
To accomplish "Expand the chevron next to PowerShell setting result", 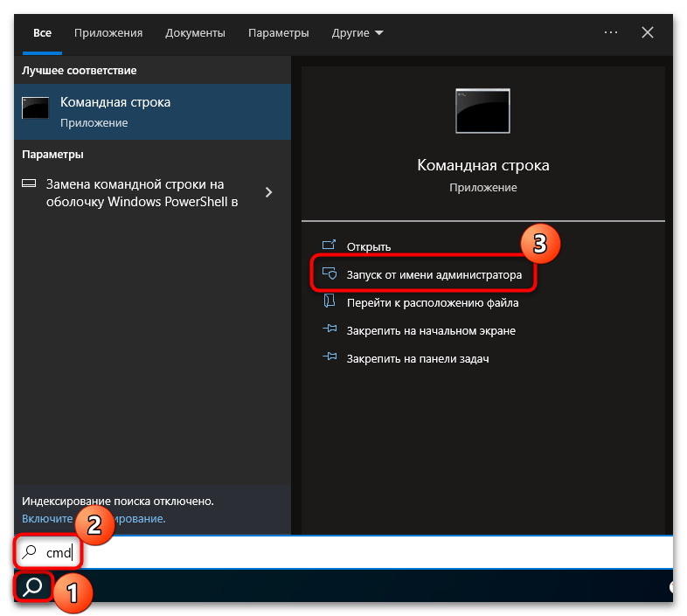I will tap(268, 192).
